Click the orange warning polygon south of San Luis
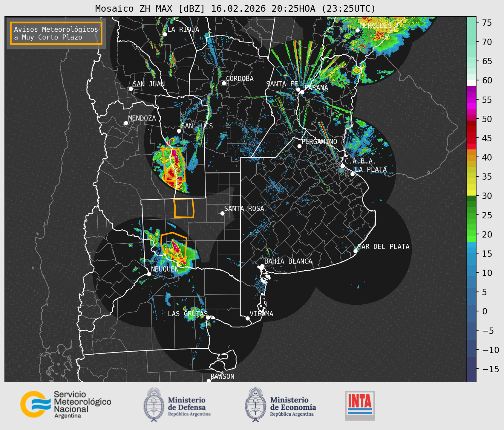Viewport: 504px width, 430px height. pos(174,165)
